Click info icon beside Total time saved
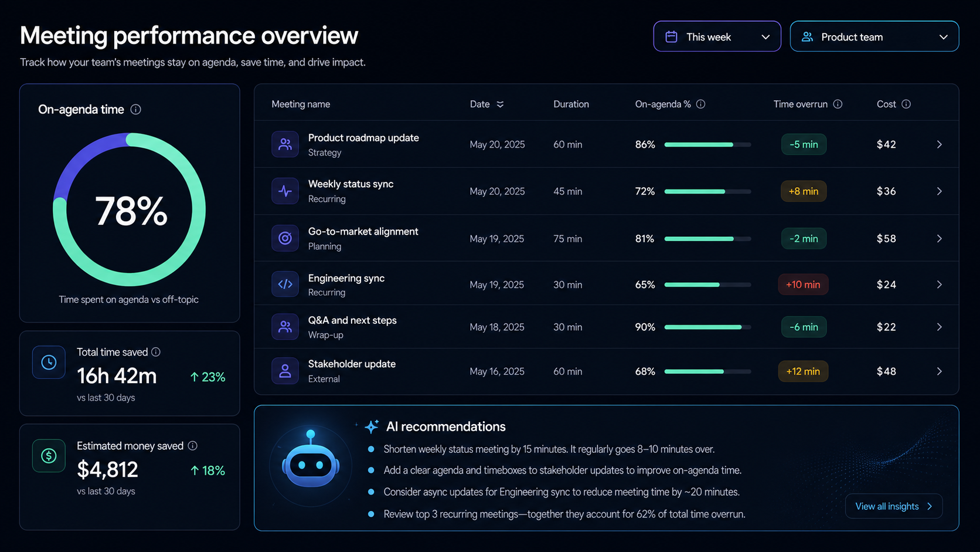 point(156,352)
